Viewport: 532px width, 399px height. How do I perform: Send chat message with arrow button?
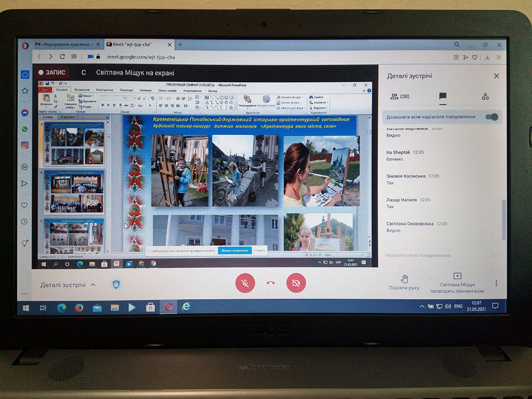(494, 255)
